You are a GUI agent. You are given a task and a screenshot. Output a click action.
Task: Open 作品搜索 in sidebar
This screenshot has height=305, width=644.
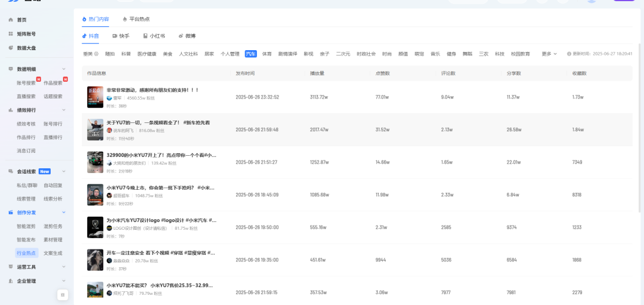tap(53, 82)
